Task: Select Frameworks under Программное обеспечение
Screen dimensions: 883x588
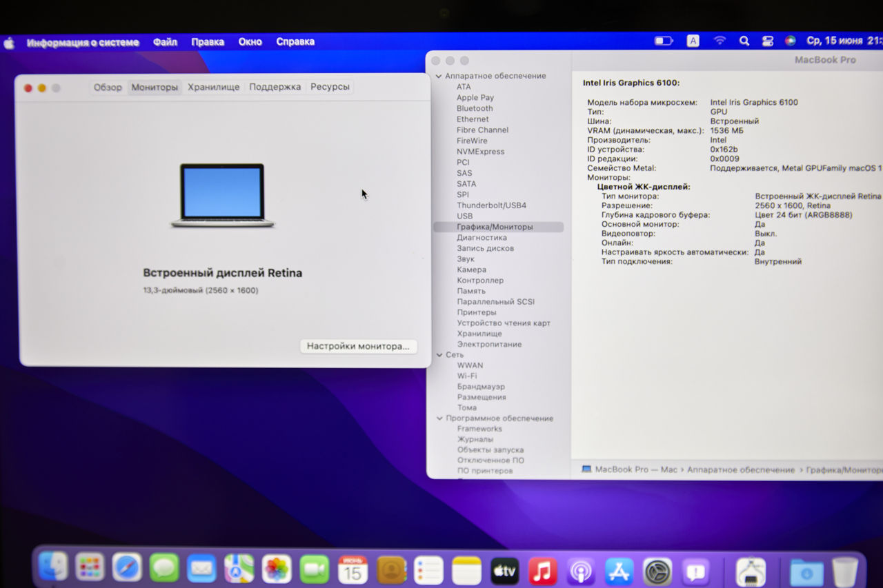Action: [479, 428]
